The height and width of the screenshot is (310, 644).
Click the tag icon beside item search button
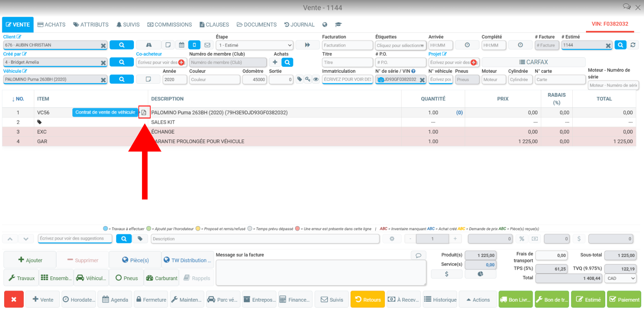pos(140,239)
